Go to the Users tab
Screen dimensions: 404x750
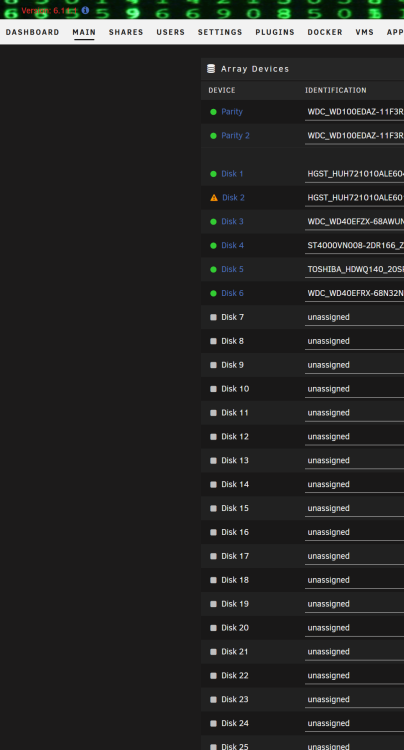(171, 32)
